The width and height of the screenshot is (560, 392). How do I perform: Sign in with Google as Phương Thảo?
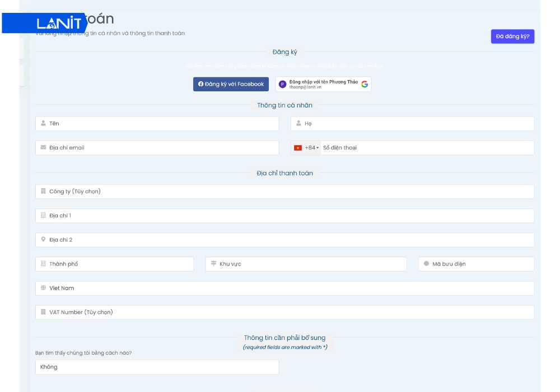323,84
